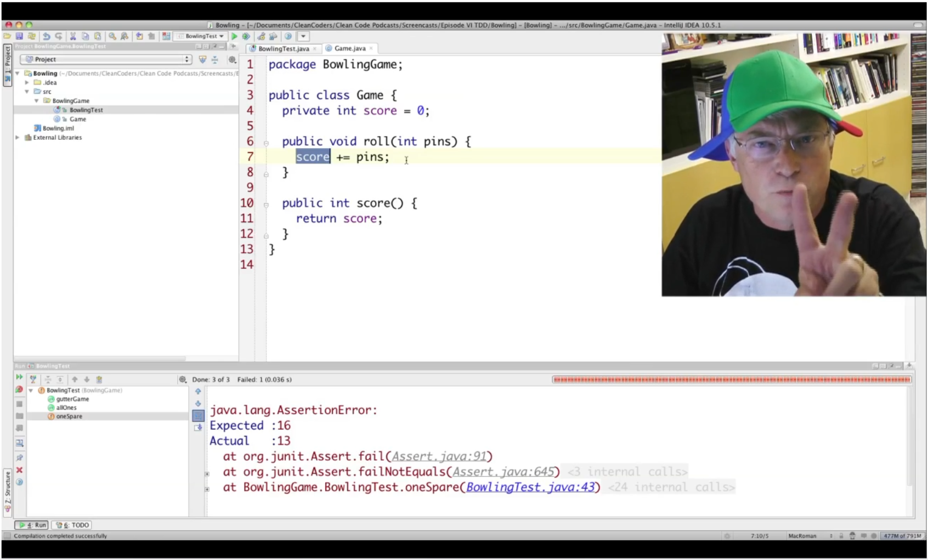Run BowlingTest with the green play icon
This screenshot has height=560, width=928.
[234, 36]
